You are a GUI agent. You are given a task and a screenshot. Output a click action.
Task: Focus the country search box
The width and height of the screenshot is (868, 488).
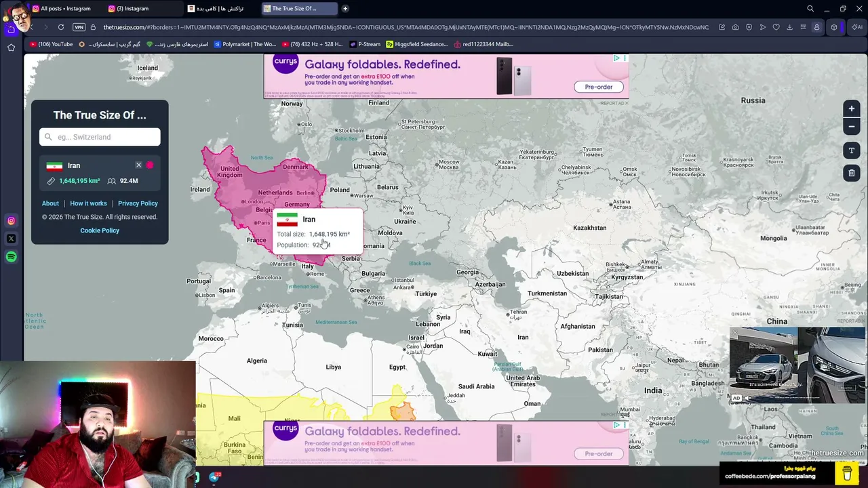coord(100,137)
